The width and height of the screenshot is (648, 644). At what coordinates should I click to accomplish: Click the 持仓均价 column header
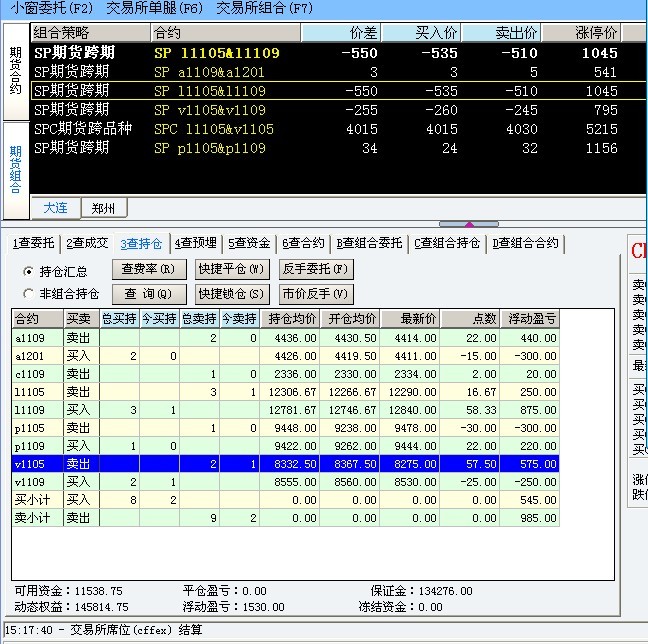[289, 319]
